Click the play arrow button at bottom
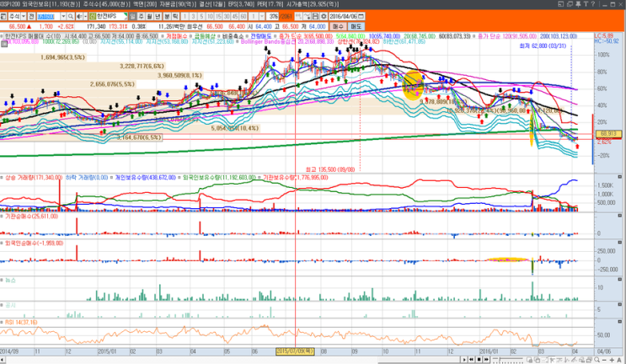The height and width of the screenshot is (364, 626). click(x=464, y=360)
